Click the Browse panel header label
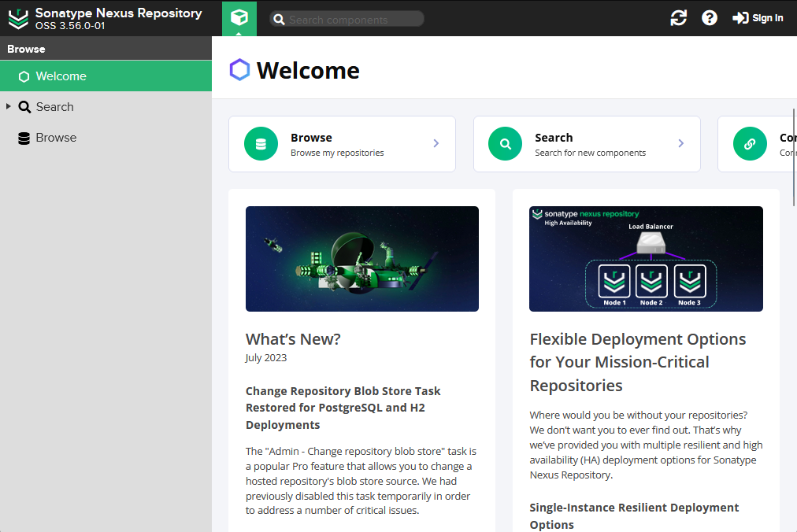This screenshot has height=532, width=797. 26,50
